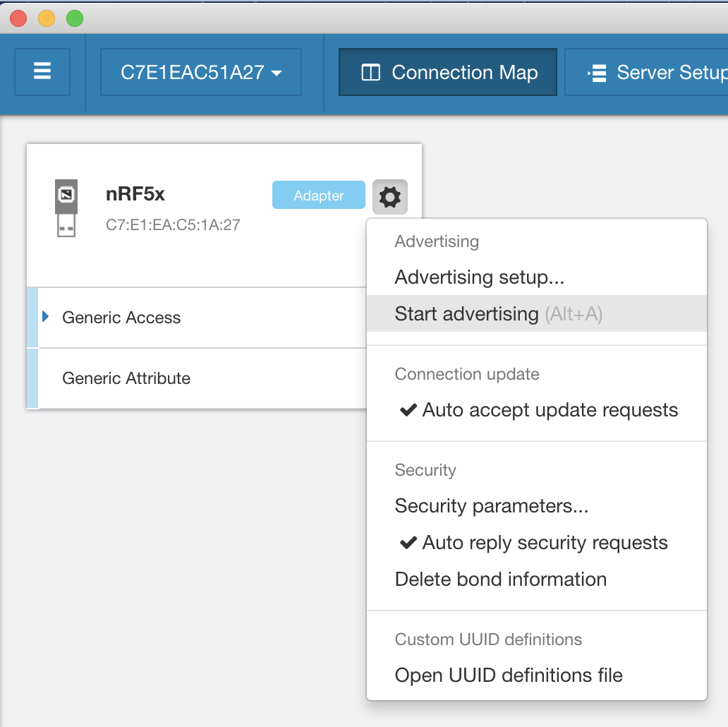
Task: Click the nRF5x USB dongle icon
Action: tap(66, 208)
